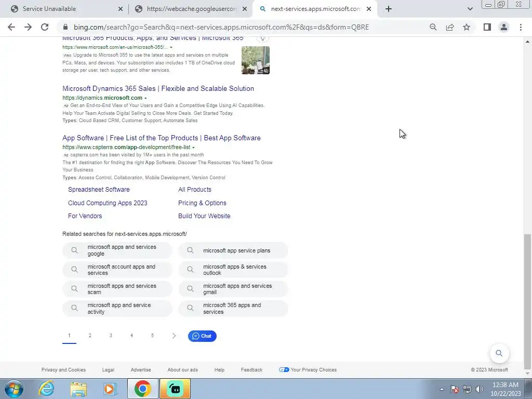
Task: Click the volume speaker tray icon
Action: tap(479, 389)
